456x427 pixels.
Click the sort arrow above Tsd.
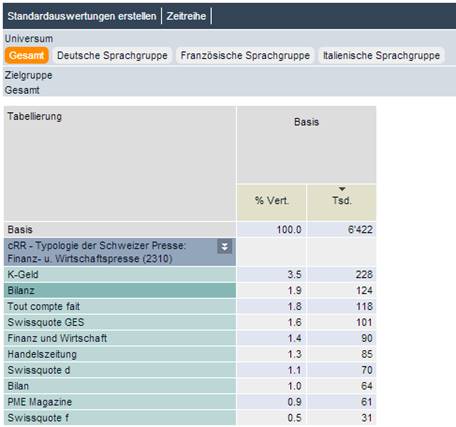[342, 189]
